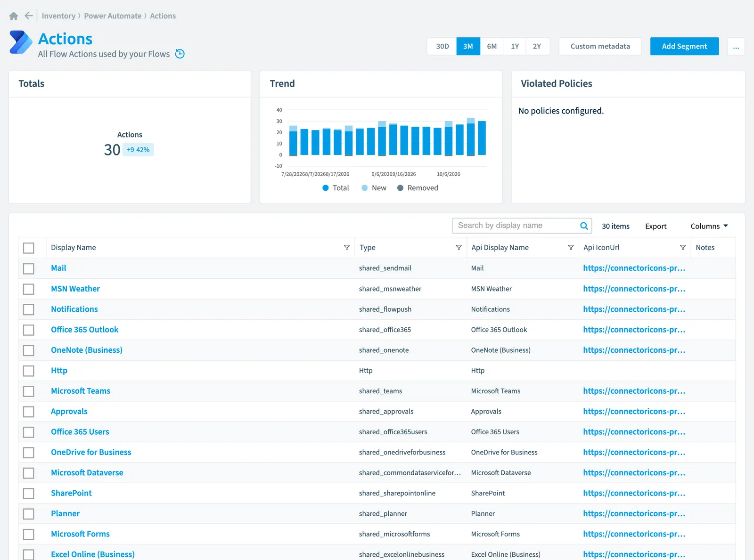Toggle Total series in Trend legend
The image size is (754, 560).
336,188
